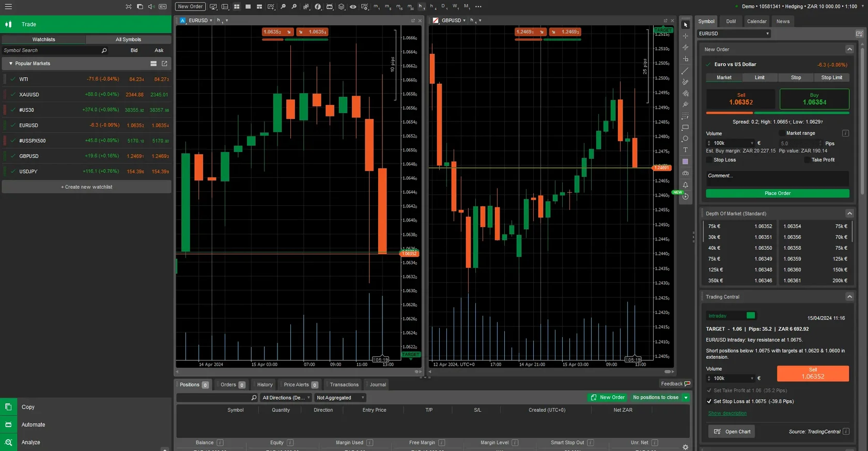The height and width of the screenshot is (451, 868).
Task: Switch to the Calendar tab
Action: point(756,21)
